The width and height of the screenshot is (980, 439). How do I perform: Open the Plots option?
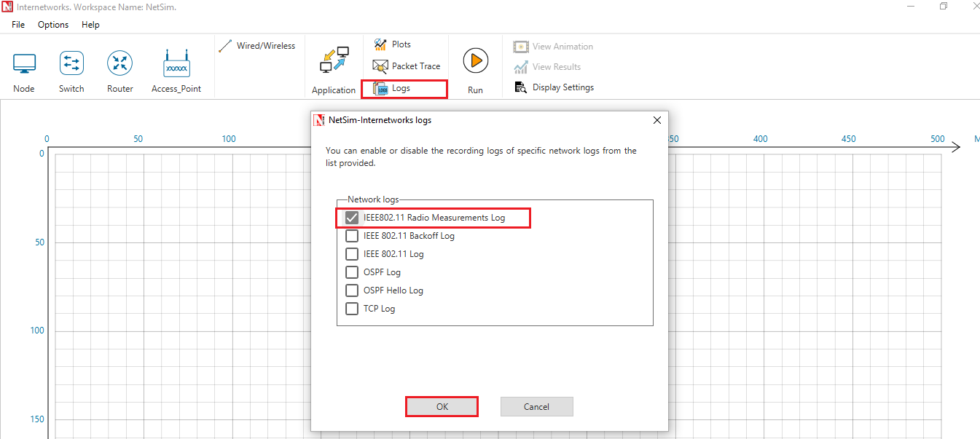tap(393, 44)
